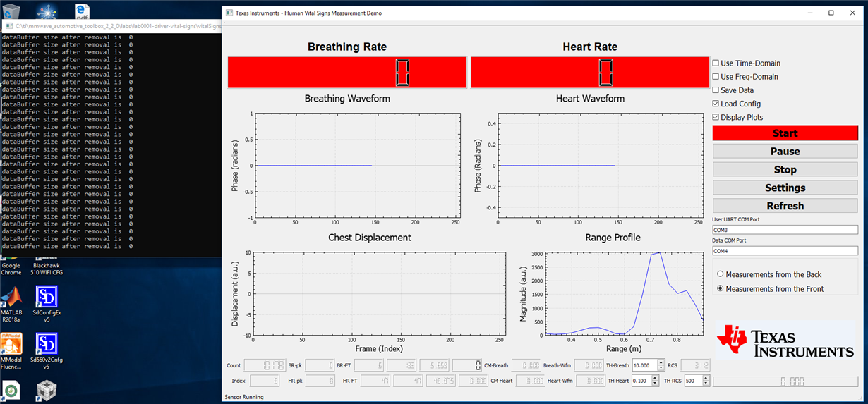Click the TH-RCS value field

point(692,381)
